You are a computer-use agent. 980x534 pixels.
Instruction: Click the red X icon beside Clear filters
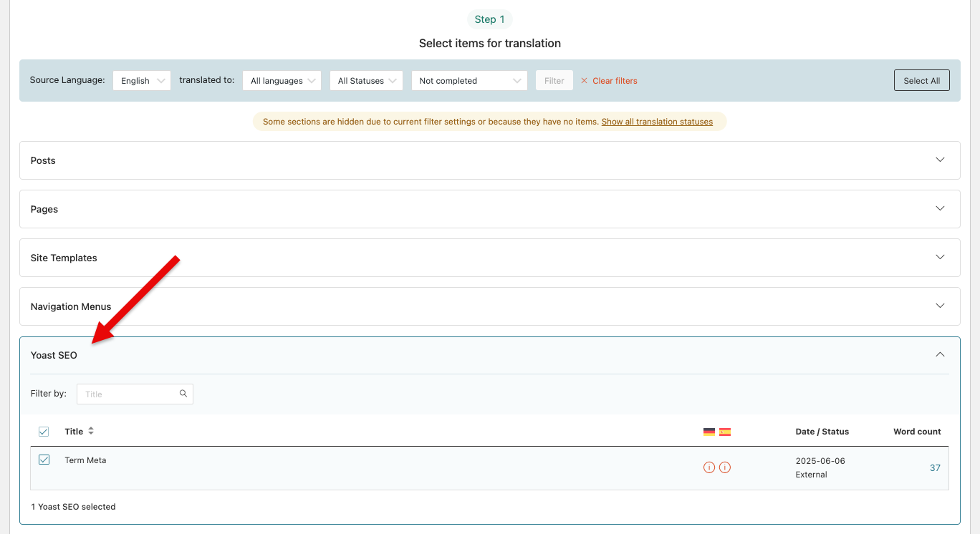(x=584, y=81)
